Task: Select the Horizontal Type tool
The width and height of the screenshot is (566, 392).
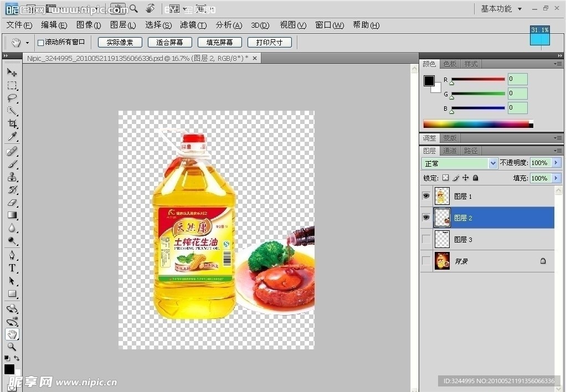Action: [x=12, y=268]
